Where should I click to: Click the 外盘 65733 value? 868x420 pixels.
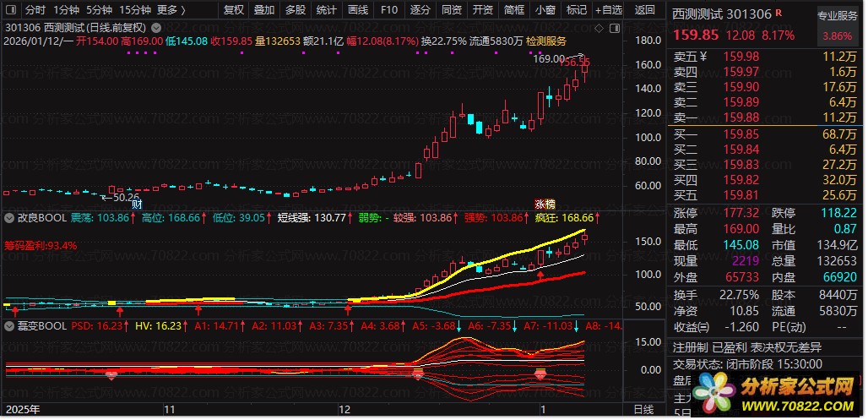coord(744,275)
